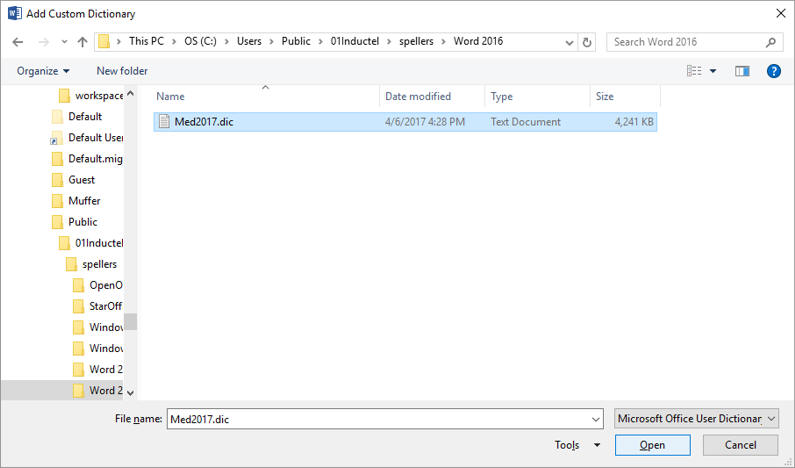Select the Muffer folder in sidebar

[x=84, y=201]
